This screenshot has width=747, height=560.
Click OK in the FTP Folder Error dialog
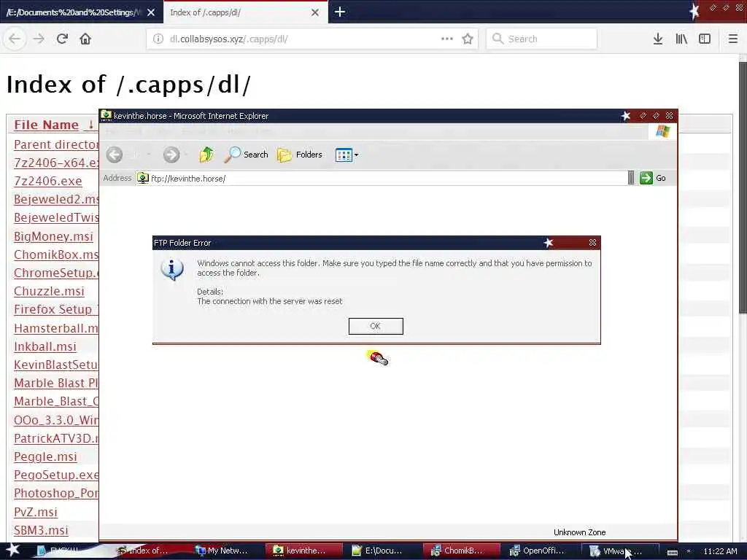[x=376, y=326]
